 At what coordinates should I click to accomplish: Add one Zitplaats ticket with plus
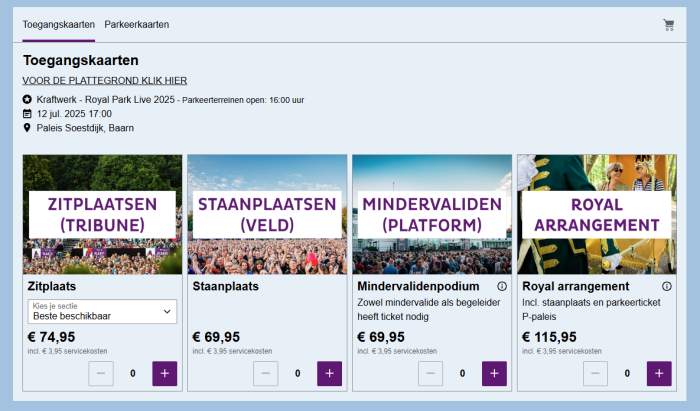pyautogui.click(x=165, y=374)
